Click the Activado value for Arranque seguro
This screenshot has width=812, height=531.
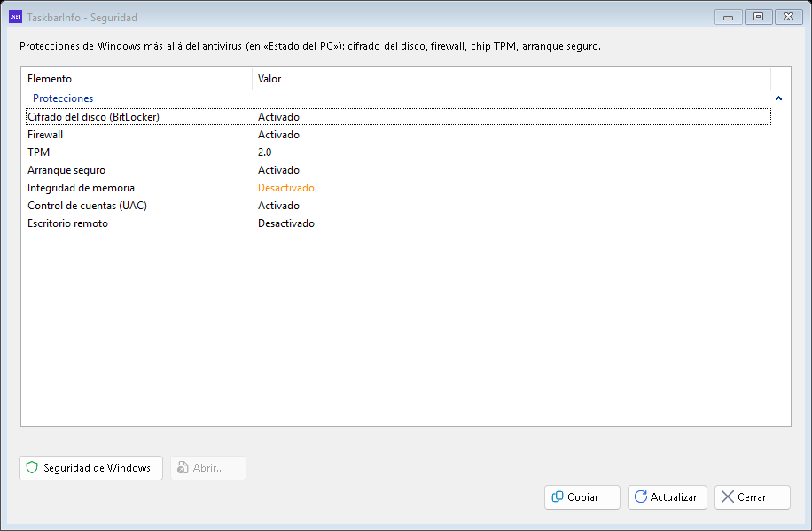coord(278,170)
